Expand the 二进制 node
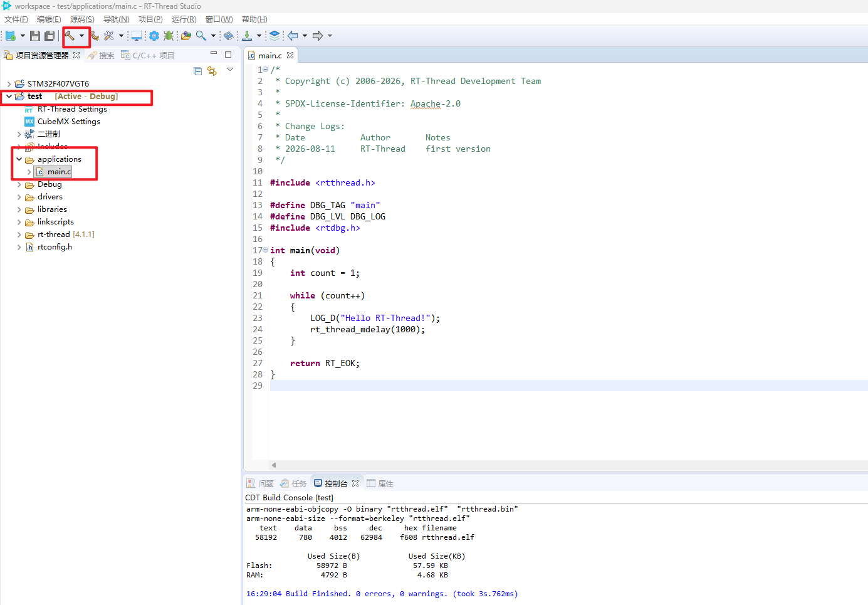Viewport: 868px width, 605px height. click(x=19, y=134)
